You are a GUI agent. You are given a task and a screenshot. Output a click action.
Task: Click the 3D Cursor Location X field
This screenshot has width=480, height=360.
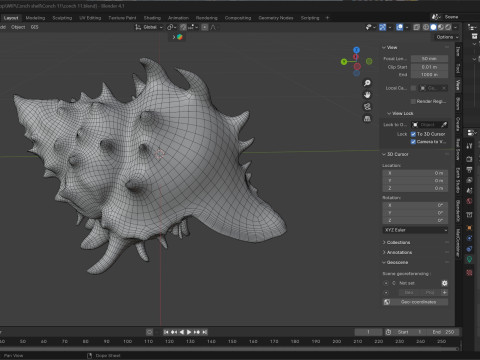tap(415, 173)
